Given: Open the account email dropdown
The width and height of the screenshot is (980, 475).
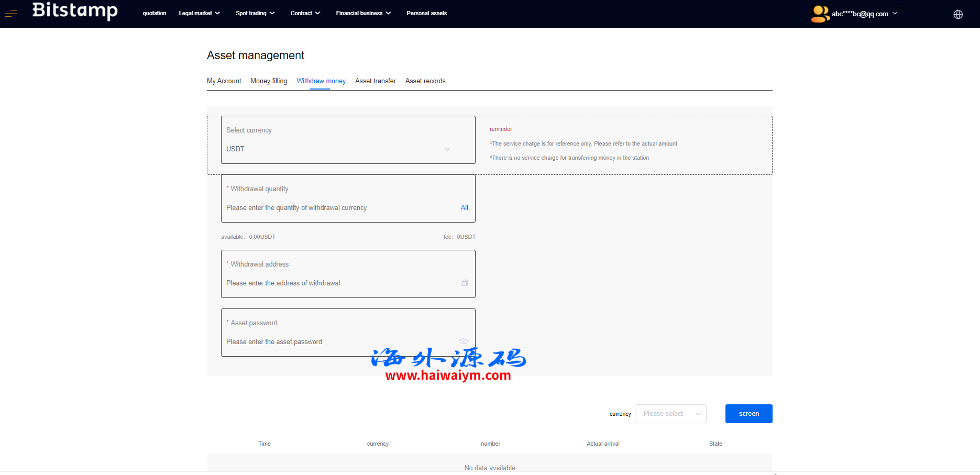Looking at the screenshot, I should [864, 14].
